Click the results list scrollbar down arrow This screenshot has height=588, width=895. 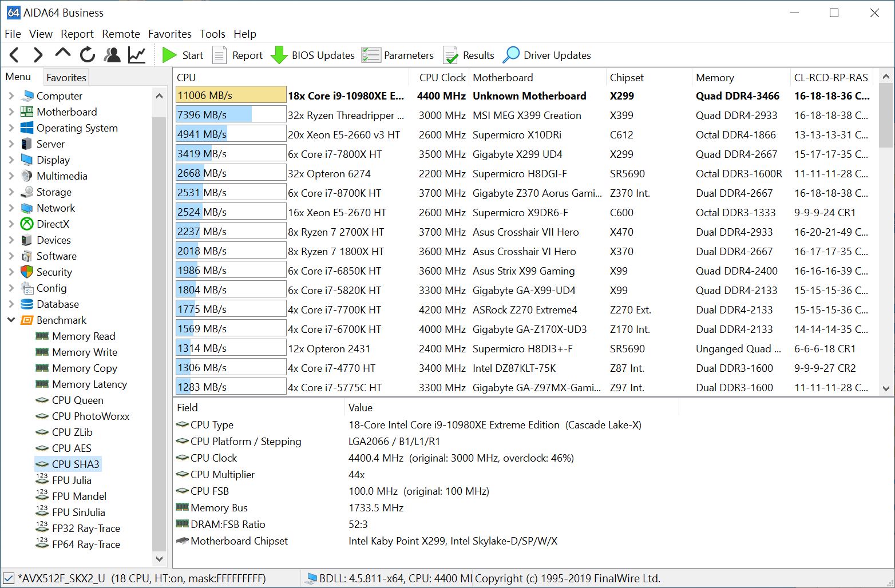886,388
